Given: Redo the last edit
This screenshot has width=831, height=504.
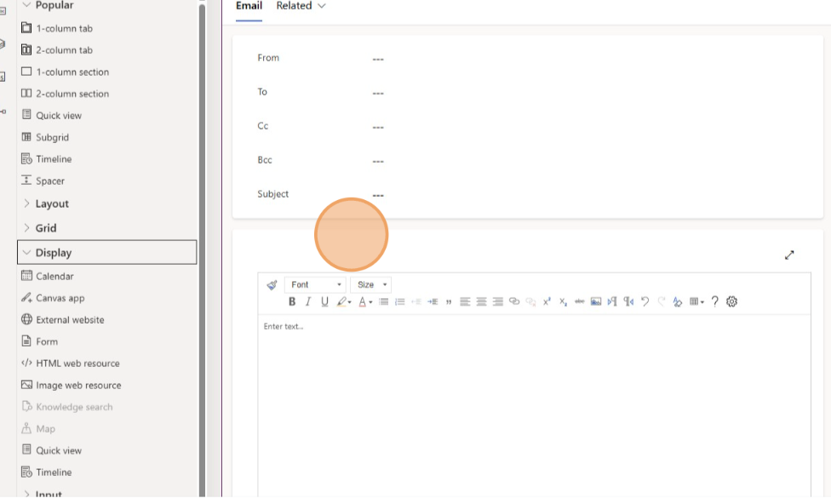Looking at the screenshot, I should coord(662,301).
